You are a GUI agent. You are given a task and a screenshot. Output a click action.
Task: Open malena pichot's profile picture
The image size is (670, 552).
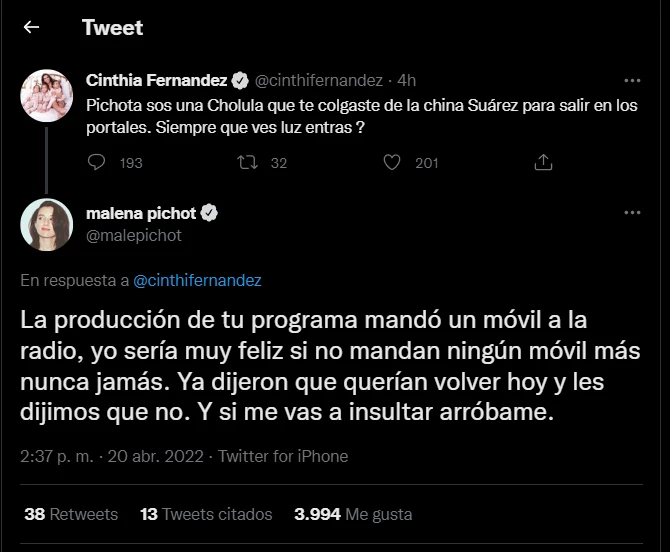click(x=47, y=225)
